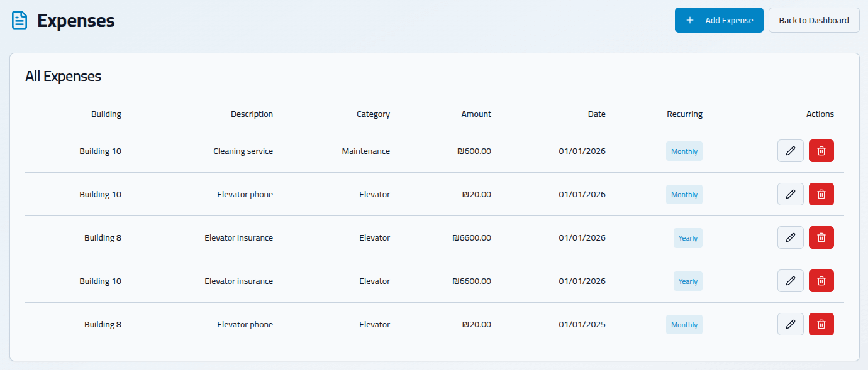Click the Add Expense button
The image size is (868, 370).
[718, 20]
